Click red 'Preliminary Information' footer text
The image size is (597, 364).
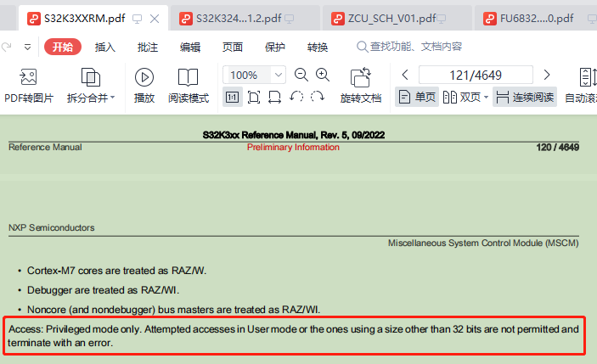coord(293,147)
